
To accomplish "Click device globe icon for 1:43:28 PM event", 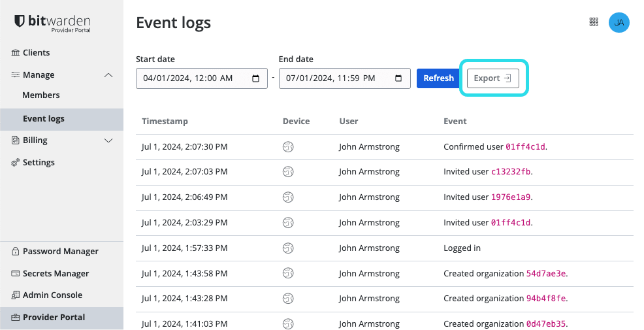I will [x=288, y=299].
